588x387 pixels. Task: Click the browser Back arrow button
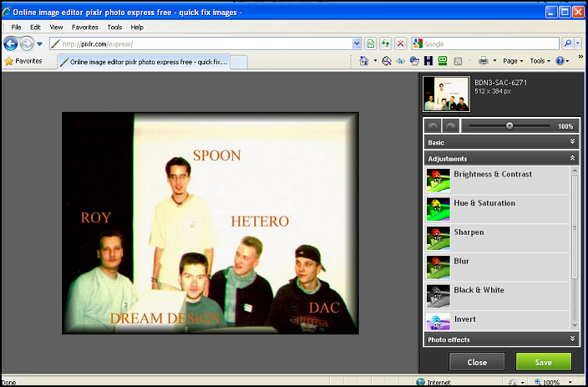point(11,43)
